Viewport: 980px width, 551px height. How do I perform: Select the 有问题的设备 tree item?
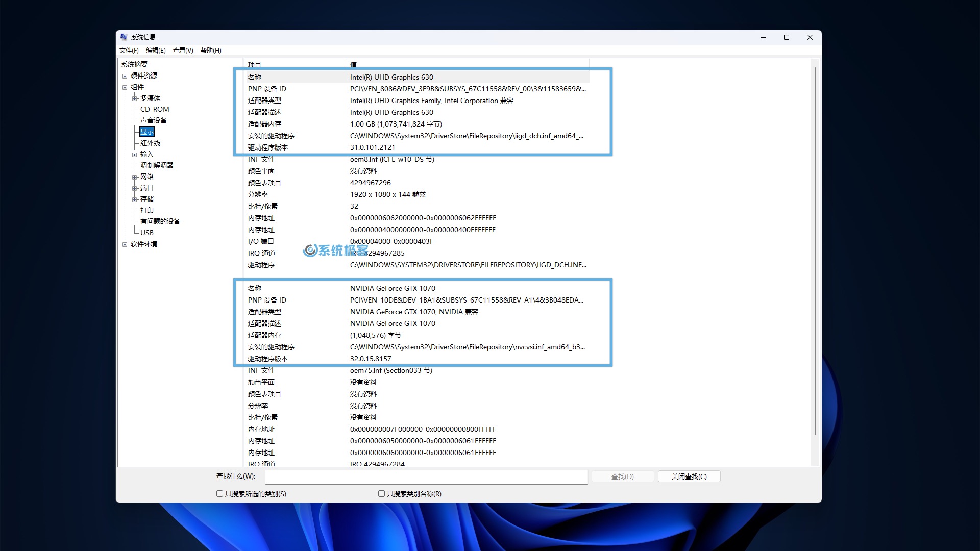click(x=160, y=221)
